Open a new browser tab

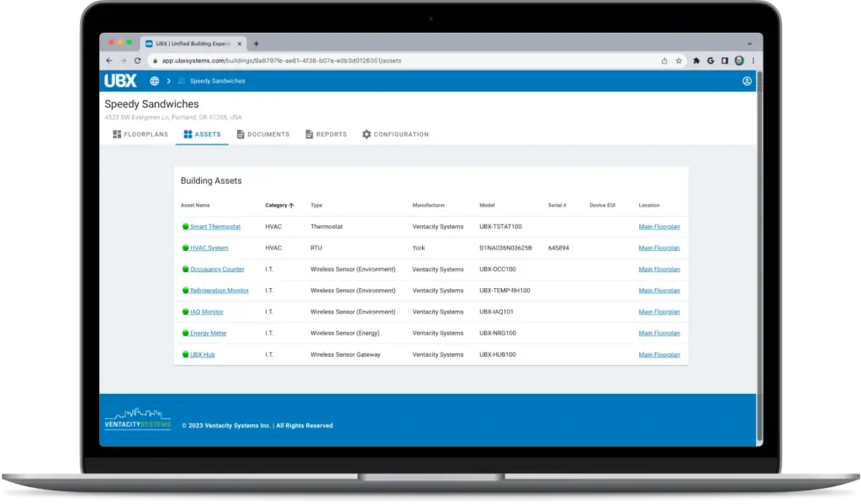tap(256, 44)
